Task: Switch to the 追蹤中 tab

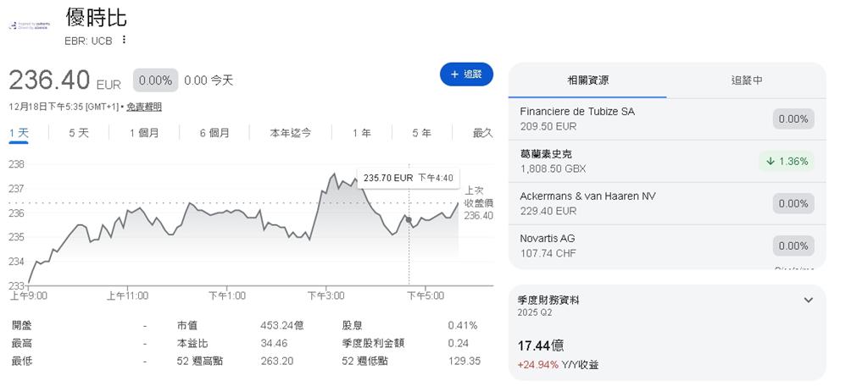Action: pos(747,80)
